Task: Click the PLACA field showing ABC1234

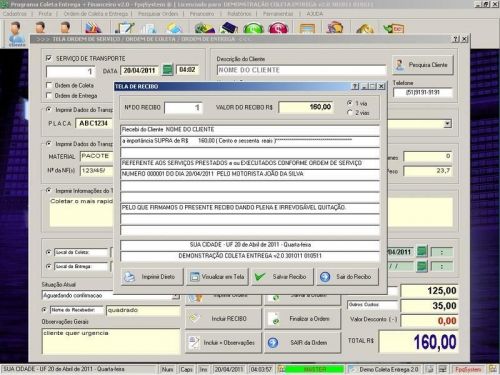Action: pyautogui.click(x=94, y=123)
